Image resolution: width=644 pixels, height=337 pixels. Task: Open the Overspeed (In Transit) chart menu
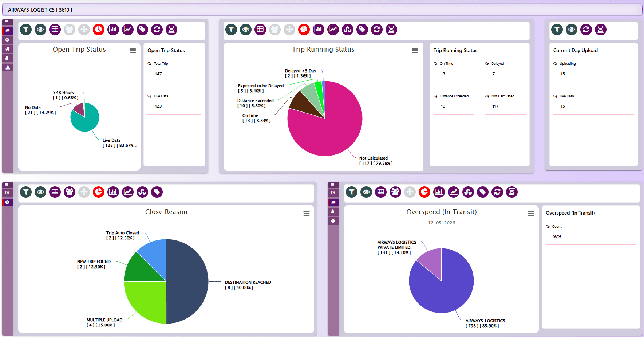click(531, 213)
